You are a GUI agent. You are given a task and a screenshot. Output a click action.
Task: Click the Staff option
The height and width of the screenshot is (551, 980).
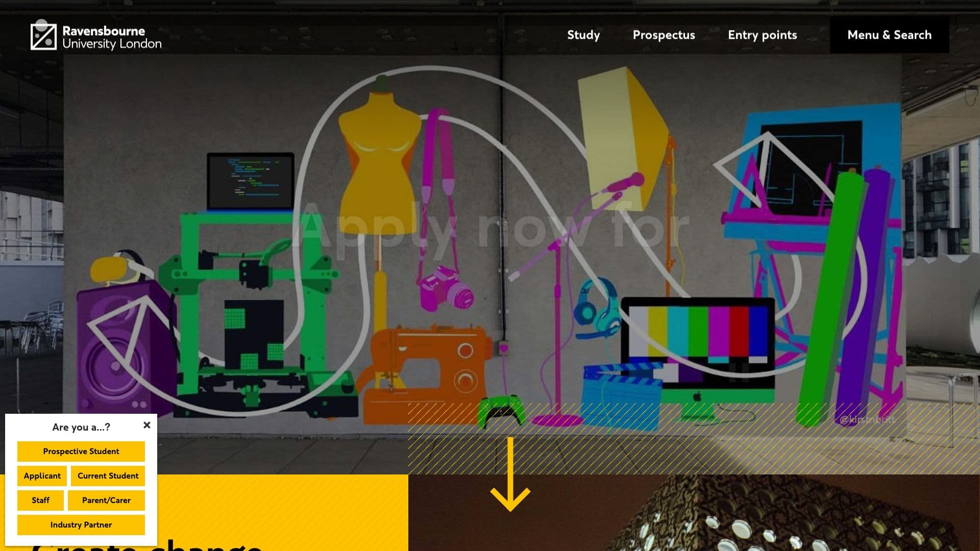click(x=40, y=500)
